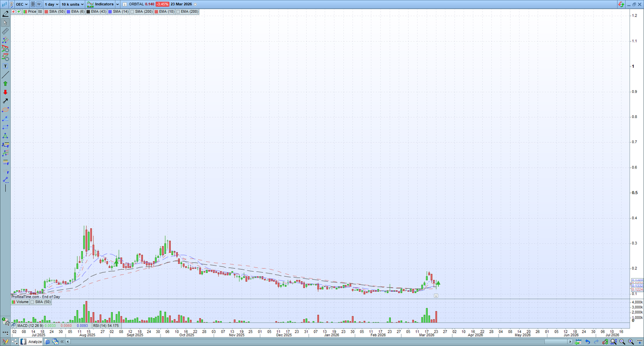Switch to weekly W view
Screen dimensions: 644x346
coord(39,4)
